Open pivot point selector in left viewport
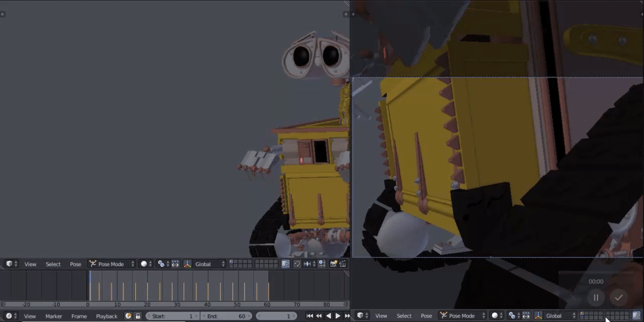 coord(163,264)
